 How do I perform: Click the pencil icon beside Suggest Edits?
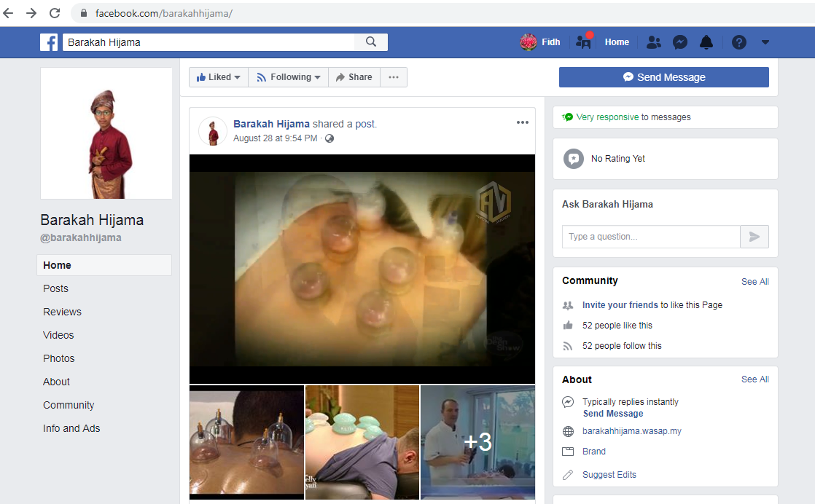click(x=568, y=474)
